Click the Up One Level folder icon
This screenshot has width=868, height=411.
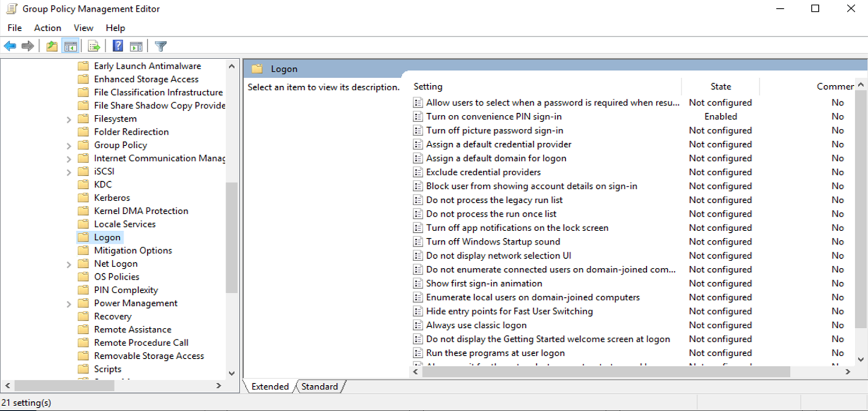click(52, 46)
